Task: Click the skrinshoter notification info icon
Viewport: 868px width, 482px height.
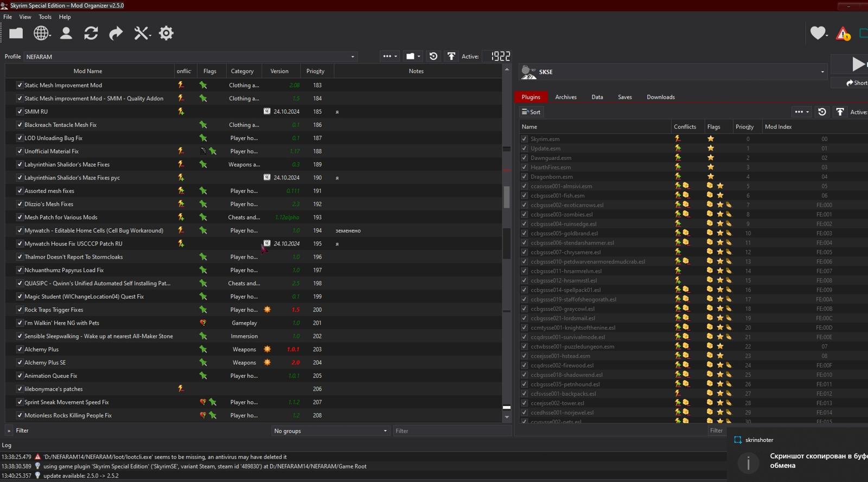Action: (x=748, y=462)
